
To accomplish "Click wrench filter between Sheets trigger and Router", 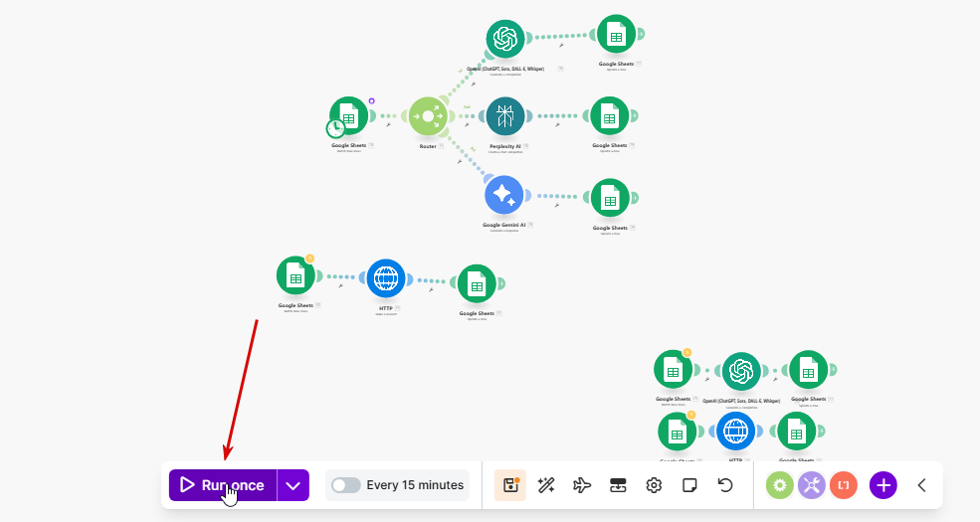I will coord(389,124).
